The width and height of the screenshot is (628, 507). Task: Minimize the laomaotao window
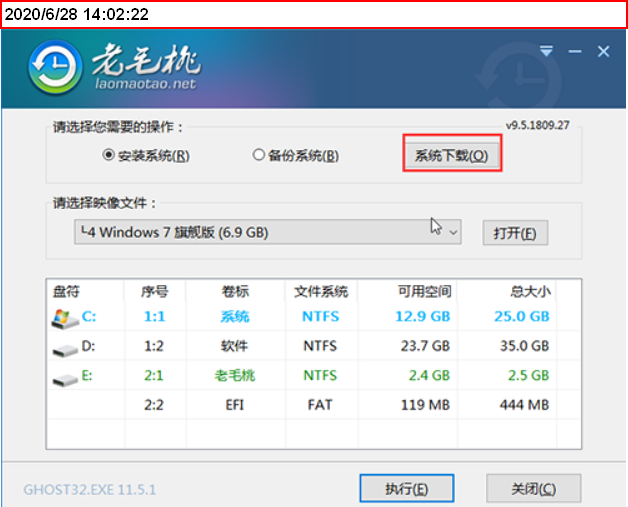[575, 51]
